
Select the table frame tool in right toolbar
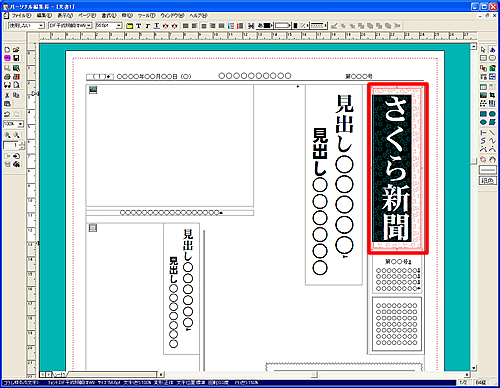(483, 87)
